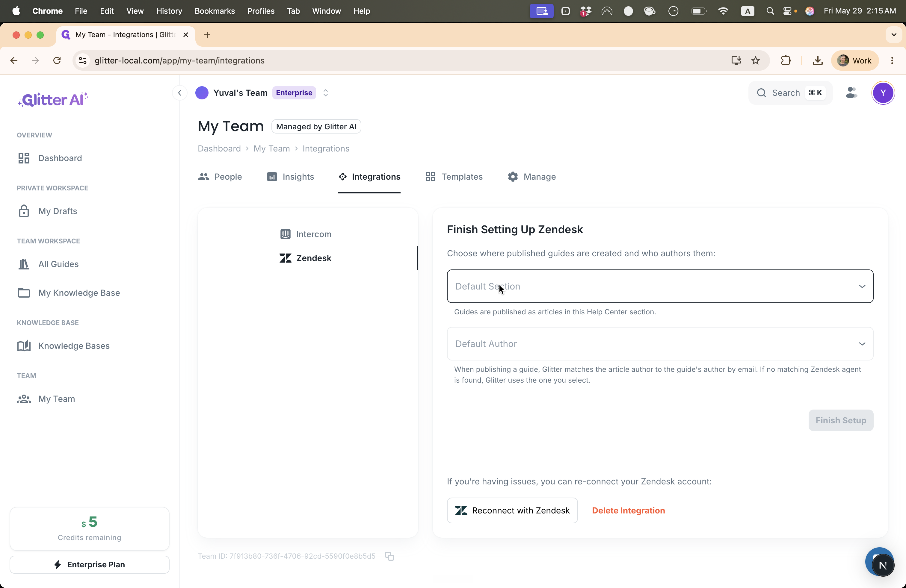906x588 pixels.
Task: Open Chrome downloads
Action: point(818,60)
